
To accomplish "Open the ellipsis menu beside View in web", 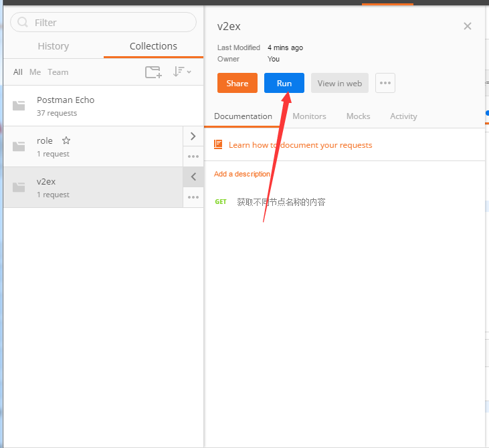I will [385, 83].
